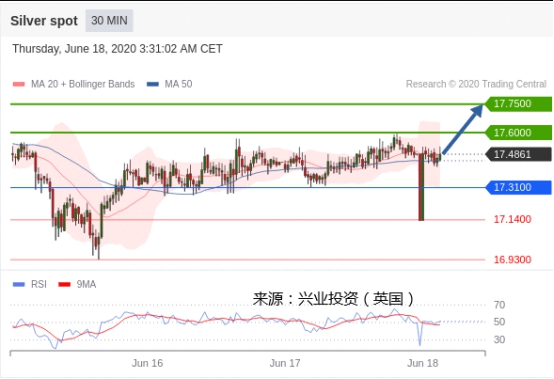Click the source text '来源：兴业投资（英国）'
This screenshot has height=379, width=554.
click(x=333, y=299)
